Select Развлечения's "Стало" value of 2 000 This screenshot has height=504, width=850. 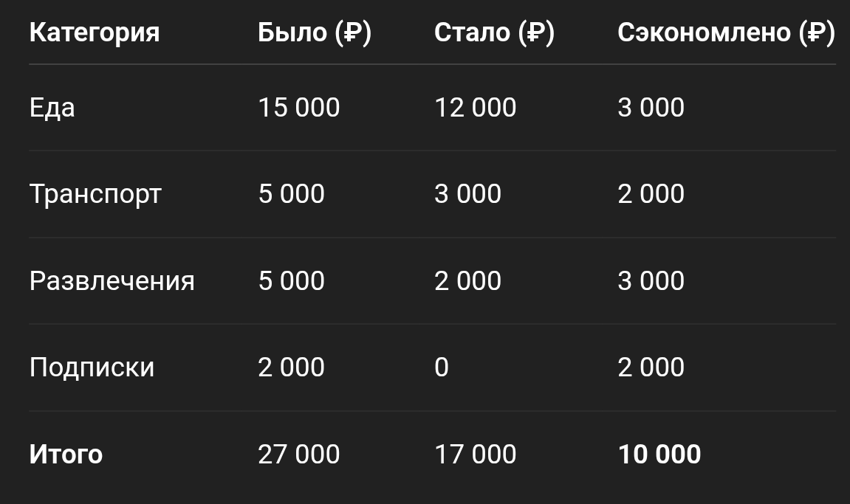tap(468, 281)
